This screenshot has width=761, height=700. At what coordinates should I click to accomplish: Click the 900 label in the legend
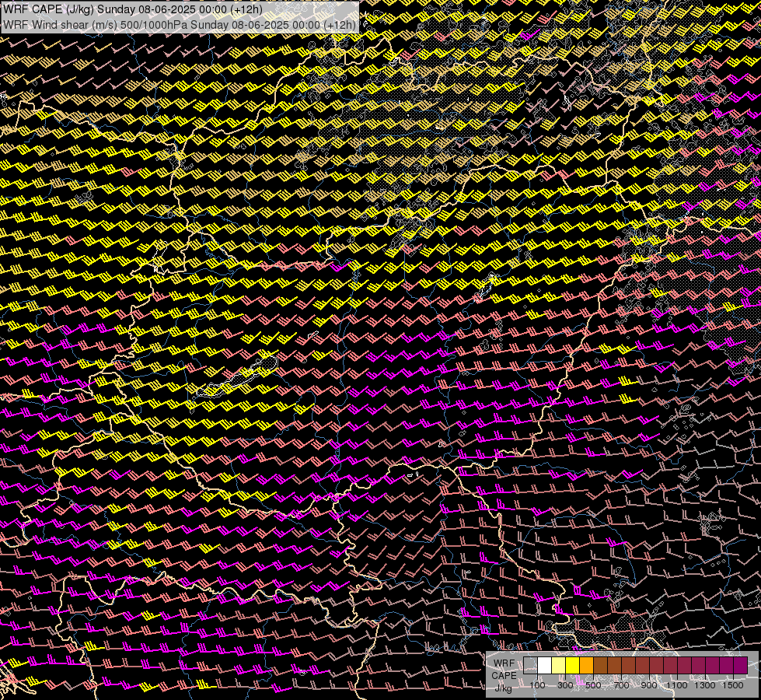[649, 685]
